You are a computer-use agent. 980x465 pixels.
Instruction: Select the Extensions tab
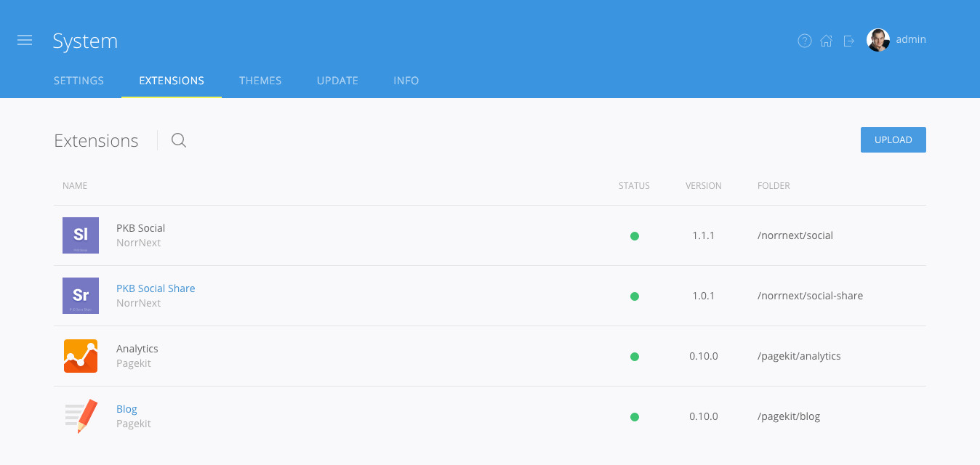point(172,81)
